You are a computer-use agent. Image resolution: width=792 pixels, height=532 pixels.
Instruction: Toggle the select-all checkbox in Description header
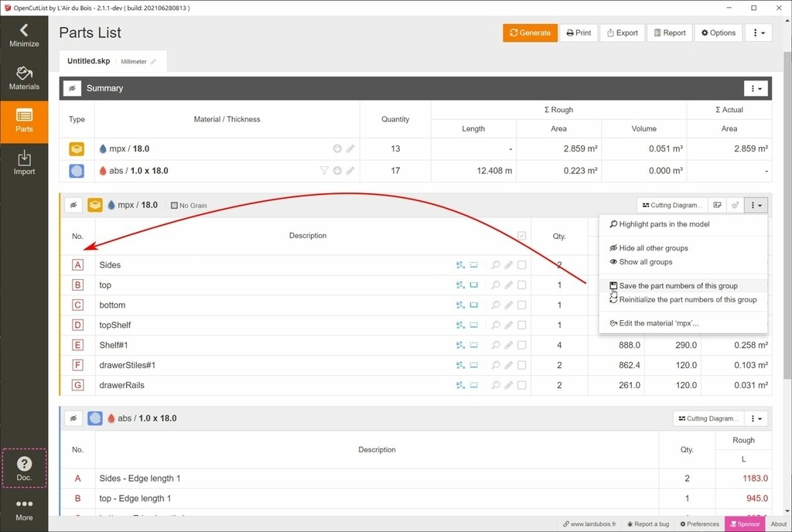pos(522,236)
